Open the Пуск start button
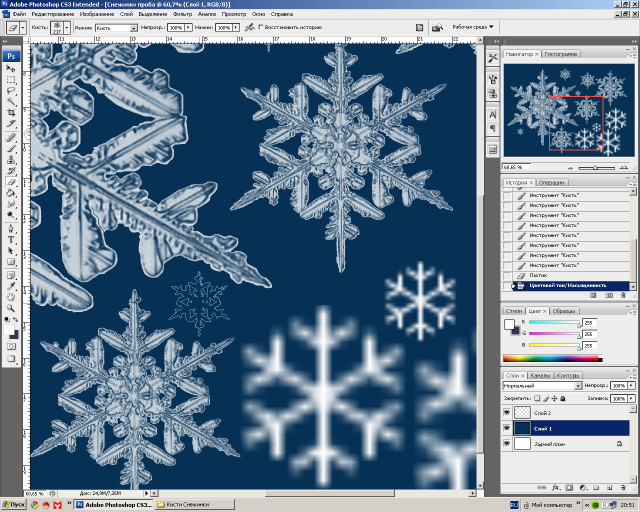The height and width of the screenshot is (512, 640). click(13, 505)
